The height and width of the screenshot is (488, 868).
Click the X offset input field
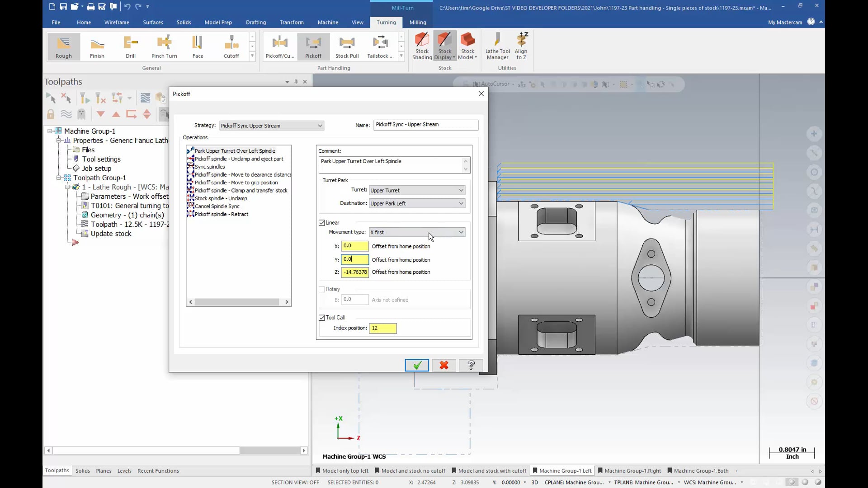pyautogui.click(x=355, y=246)
